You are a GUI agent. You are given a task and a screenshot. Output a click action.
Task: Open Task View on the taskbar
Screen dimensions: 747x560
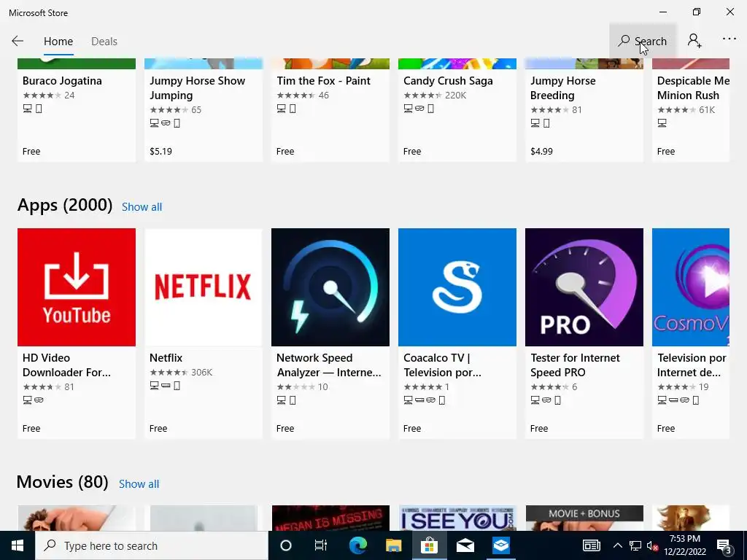[321, 545]
